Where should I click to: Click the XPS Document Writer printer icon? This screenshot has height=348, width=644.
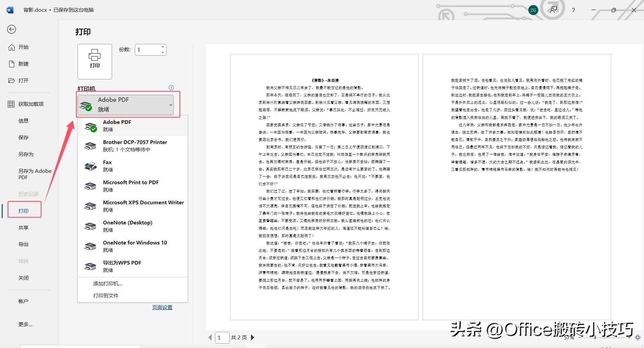coord(90,206)
